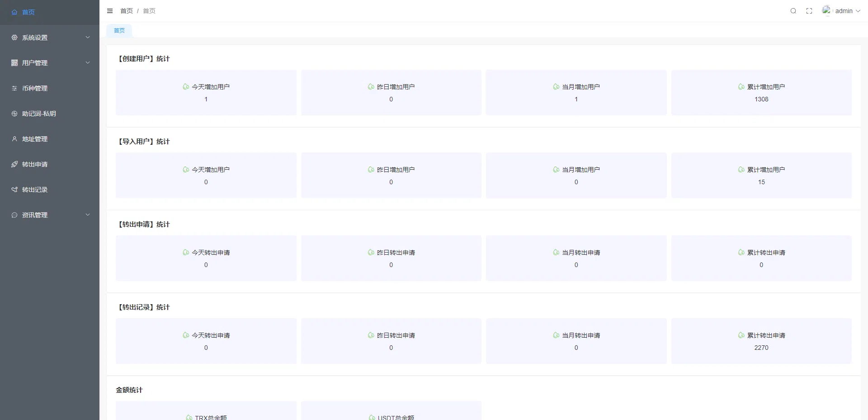Expand the 系统设置 submenu chevron
The image size is (868, 420).
[x=88, y=38]
